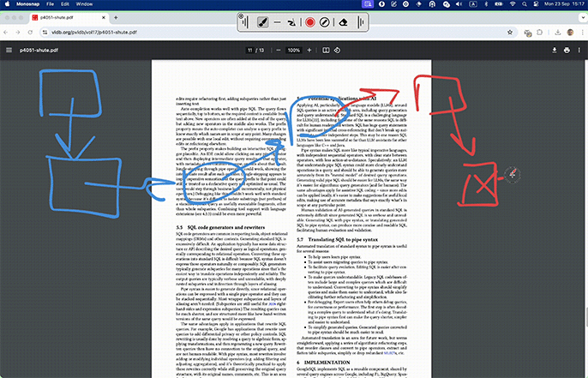
Task: Close the floating drawing toolbar
Action: pyautogui.click(x=241, y=15)
